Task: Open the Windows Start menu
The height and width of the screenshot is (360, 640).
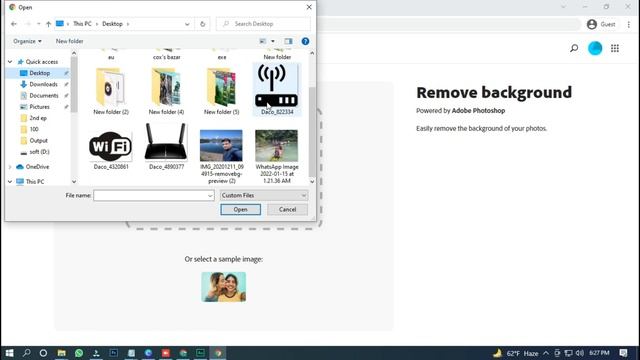Action: click(x=9, y=353)
